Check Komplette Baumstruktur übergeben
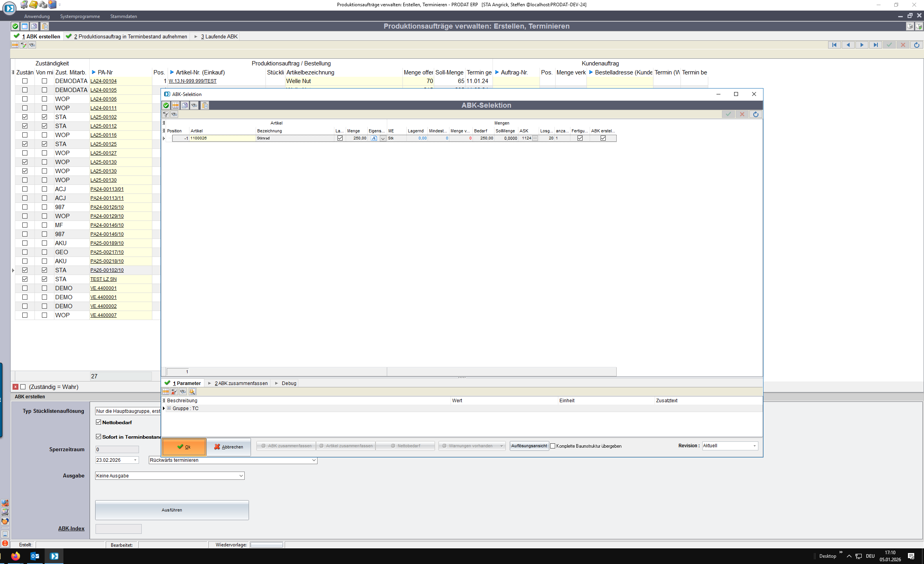 click(x=553, y=446)
